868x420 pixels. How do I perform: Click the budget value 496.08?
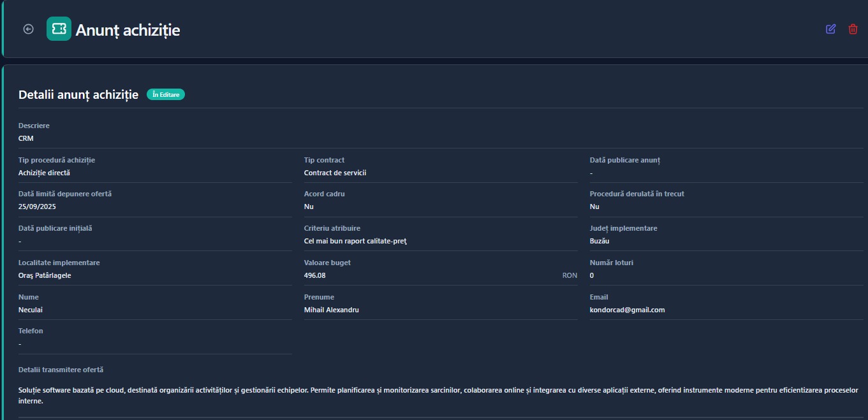pos(314,275)
